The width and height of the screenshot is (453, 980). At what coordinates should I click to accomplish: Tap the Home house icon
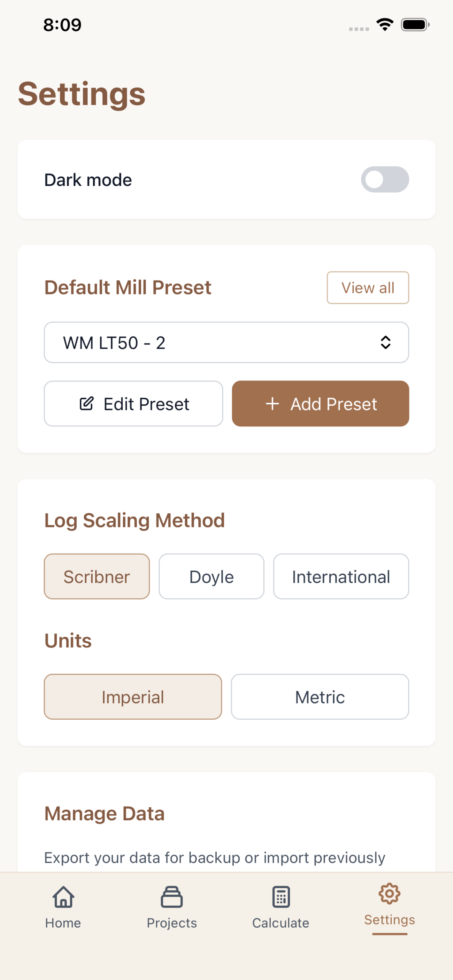[63, 897]
